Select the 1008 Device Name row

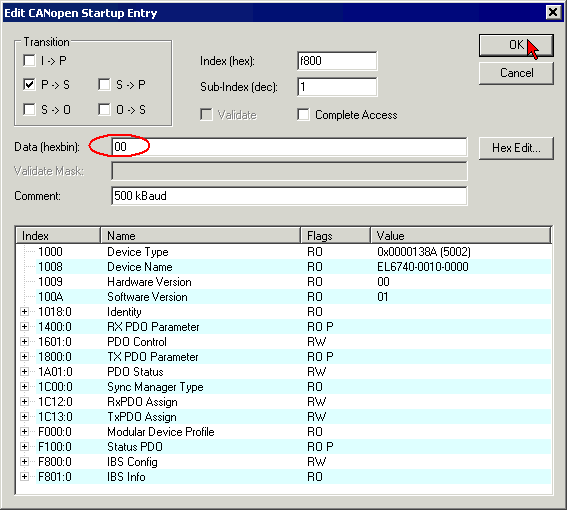coord(284,267)
